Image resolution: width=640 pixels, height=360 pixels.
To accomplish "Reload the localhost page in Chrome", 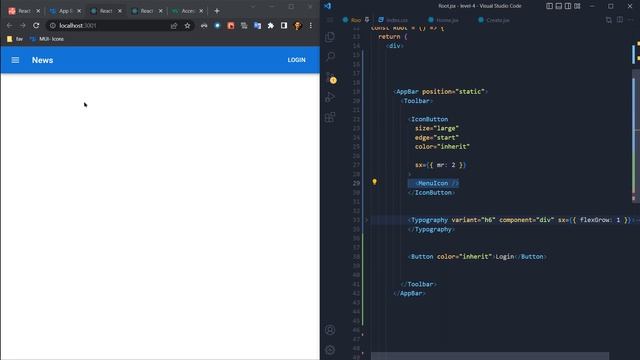I will (x=36, y=25).
